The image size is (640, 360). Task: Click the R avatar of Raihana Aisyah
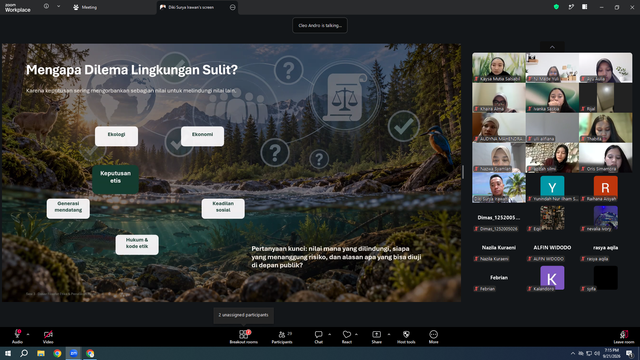(605, 186)
